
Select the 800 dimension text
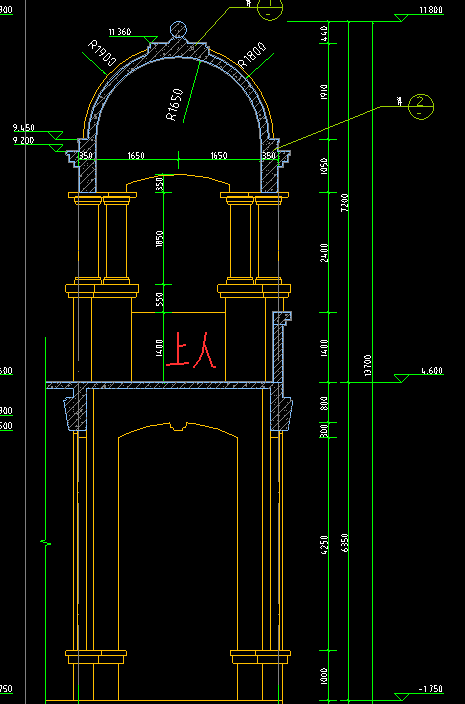[324, 403]
